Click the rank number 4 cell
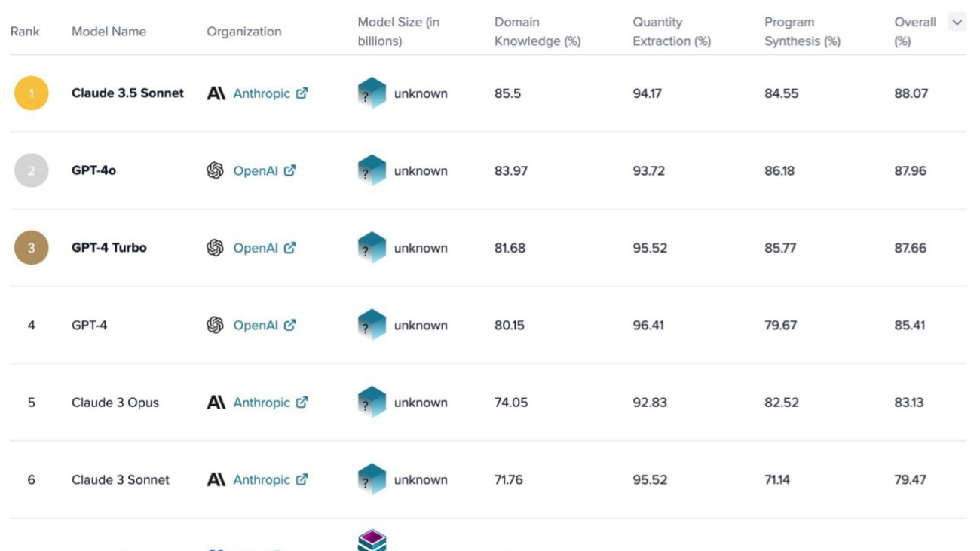The width and height of the screenshot is (980, 551). click(x=32, y=326)
